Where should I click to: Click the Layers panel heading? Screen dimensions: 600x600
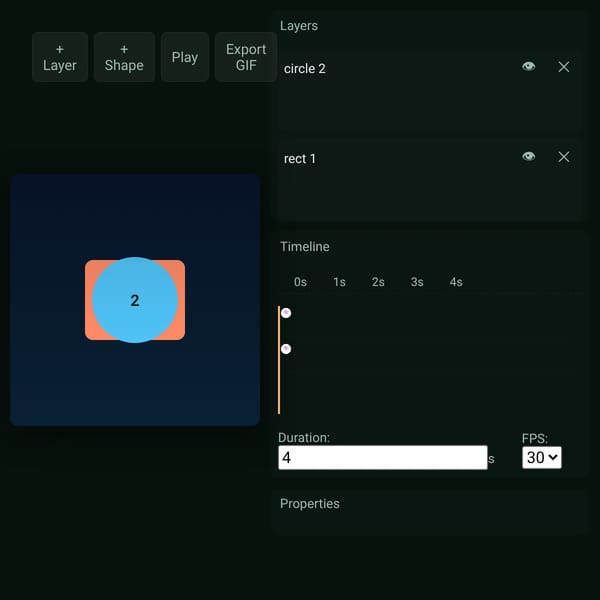point(299,26)
